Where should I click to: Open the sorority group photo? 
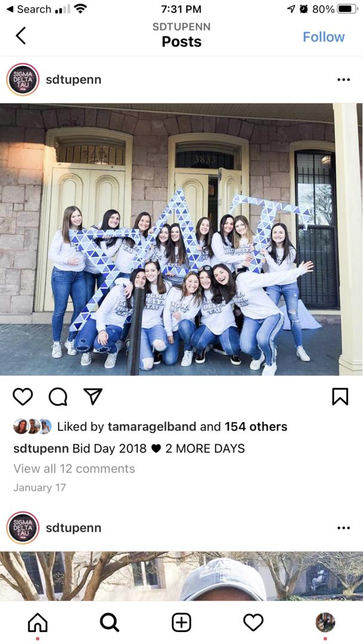(181, 240)
